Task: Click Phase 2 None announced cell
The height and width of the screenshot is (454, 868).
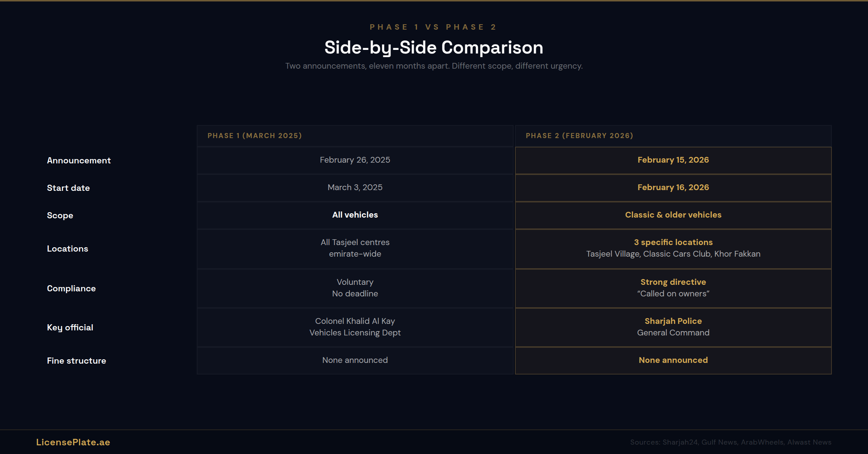Action: click(x=673, y=360)
